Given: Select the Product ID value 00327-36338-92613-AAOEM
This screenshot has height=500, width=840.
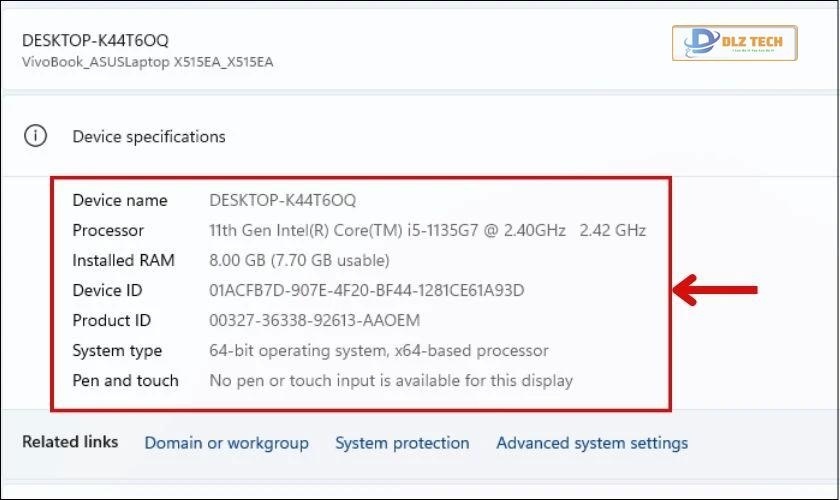Looking at the screenshot, I should [314, 320].
